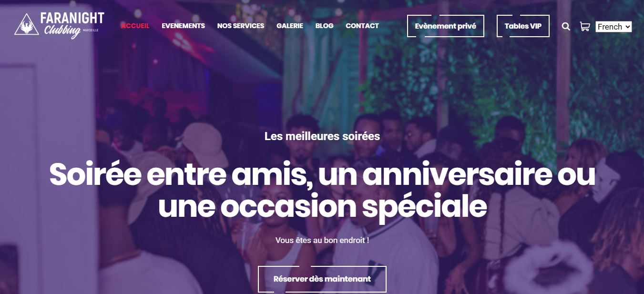Open the EVENEMENTS menu item
Image resolution: width=644 pixels, height=294 pixels.
point(183,26)
